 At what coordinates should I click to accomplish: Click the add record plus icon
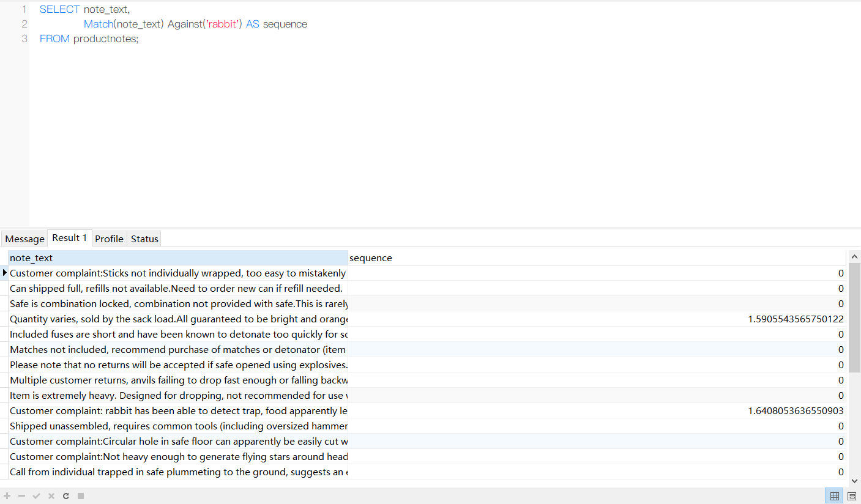pyautogui.click(x=7, y=496)
